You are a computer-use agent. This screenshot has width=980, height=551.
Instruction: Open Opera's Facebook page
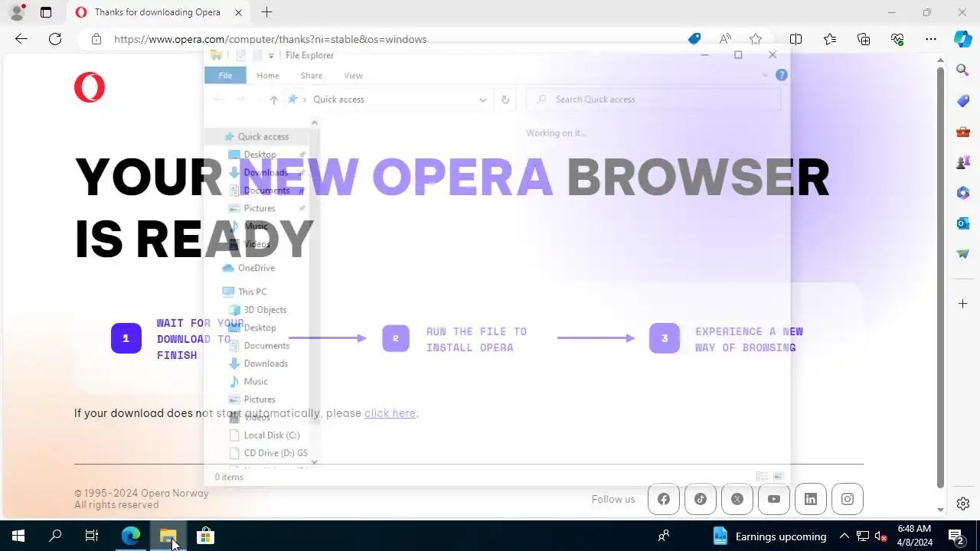[x=664, y=499]
